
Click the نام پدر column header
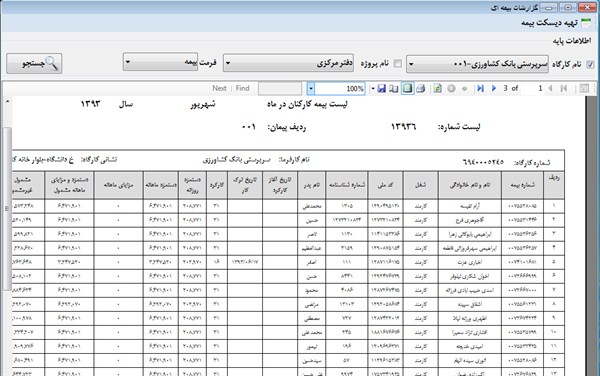[311, 185]
